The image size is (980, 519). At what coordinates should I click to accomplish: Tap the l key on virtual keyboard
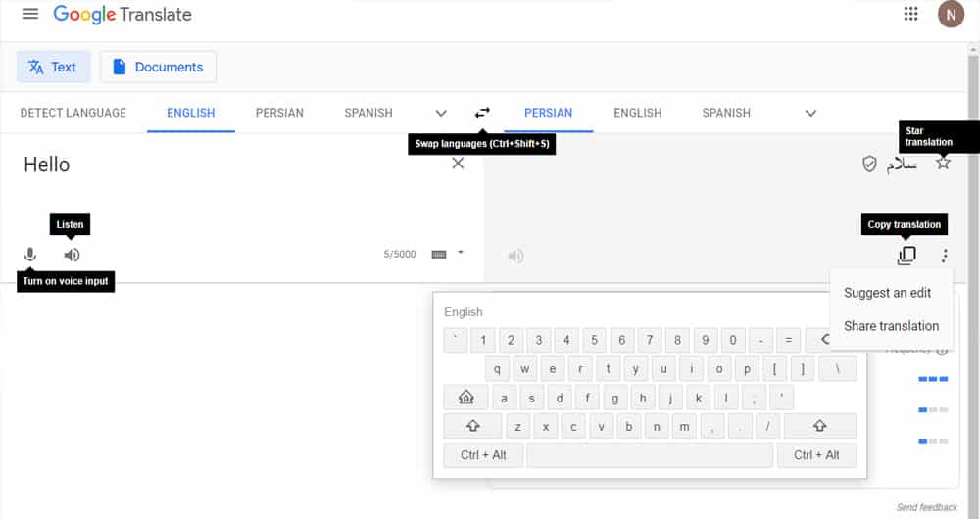tap(726, 398)
